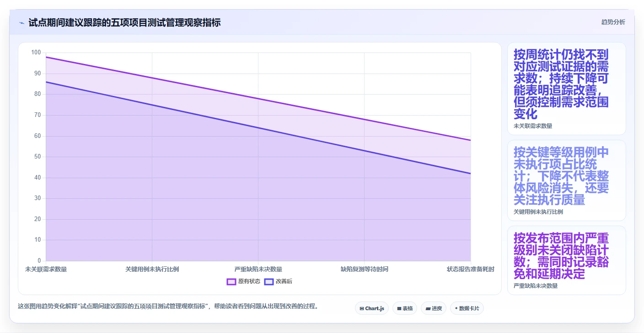The width and height of the screenshot is (644, 333).
Task: Click the 未关联需求数量 axis label
Action: (x=46, y=269)
